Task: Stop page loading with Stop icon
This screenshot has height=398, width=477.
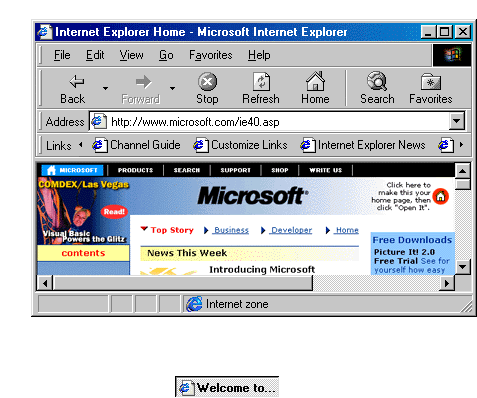Action: pyautogui.click(x=207, y=82)
